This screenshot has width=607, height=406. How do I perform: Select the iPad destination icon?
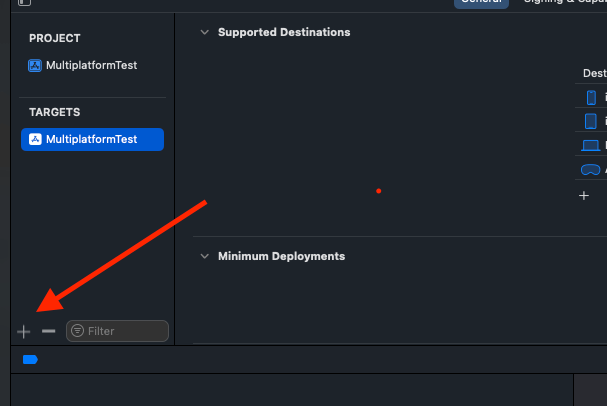point(591,121)
